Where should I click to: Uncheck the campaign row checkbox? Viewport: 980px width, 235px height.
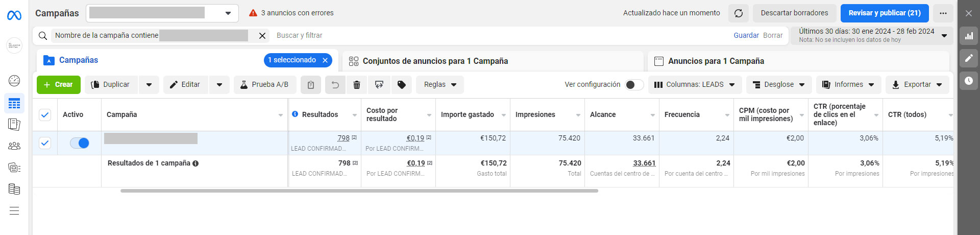tap(45, 143)
